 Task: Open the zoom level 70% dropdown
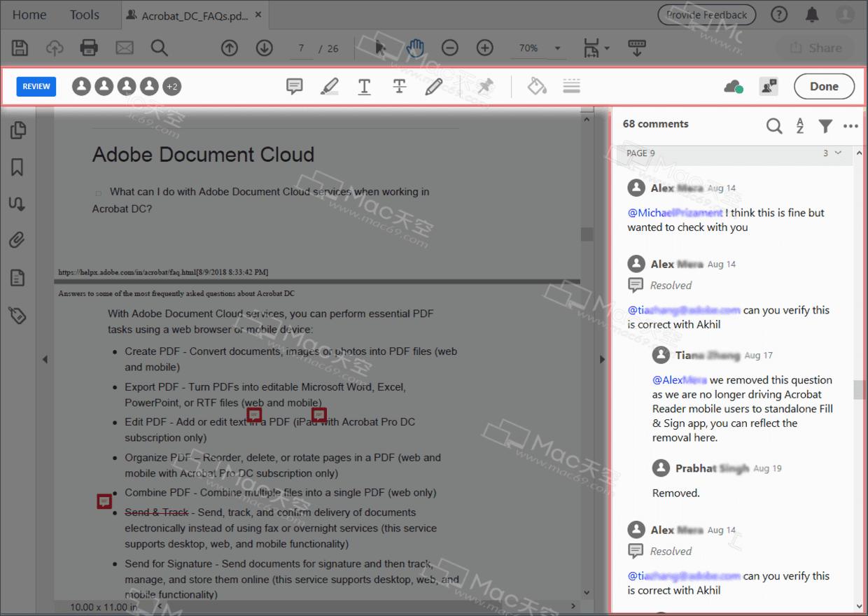539,48
